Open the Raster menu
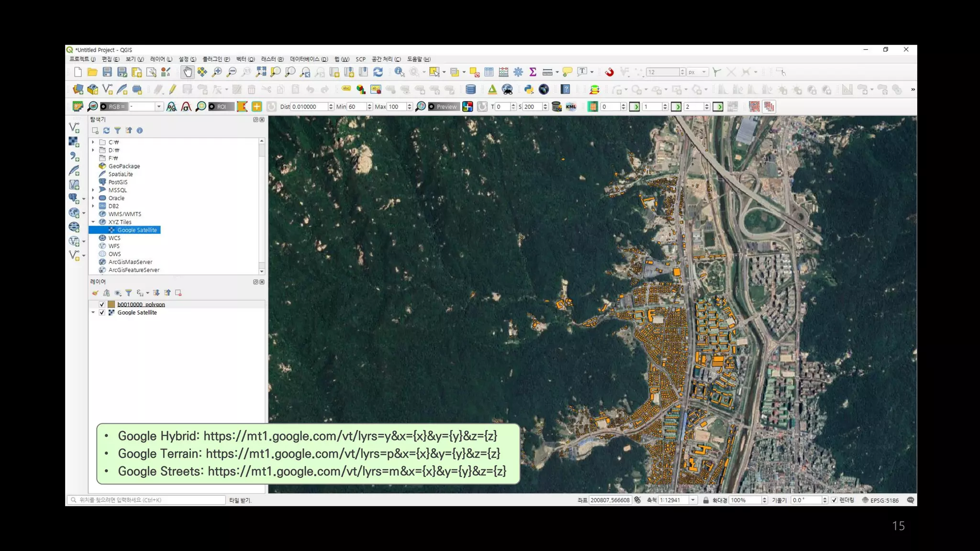This screenshot has width=980, height=551. (272, 59)
